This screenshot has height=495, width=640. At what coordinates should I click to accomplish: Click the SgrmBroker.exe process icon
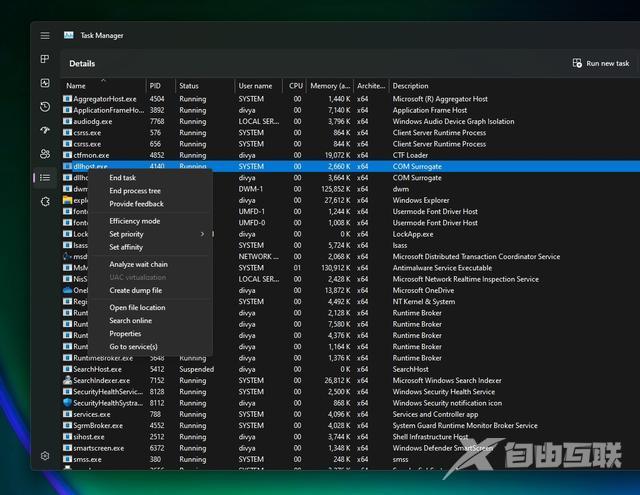tap(67, 425)
